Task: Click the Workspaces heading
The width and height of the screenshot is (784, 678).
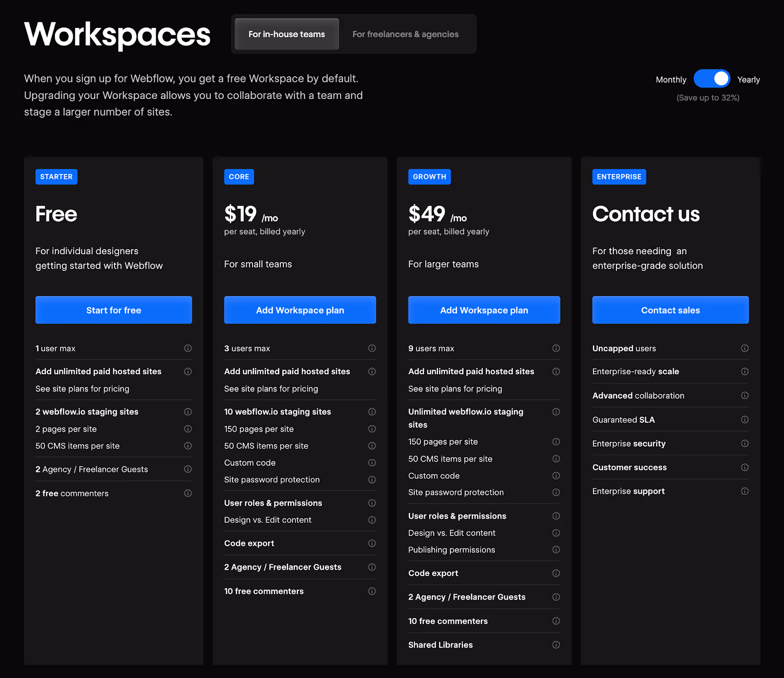Action: (117, 35)
